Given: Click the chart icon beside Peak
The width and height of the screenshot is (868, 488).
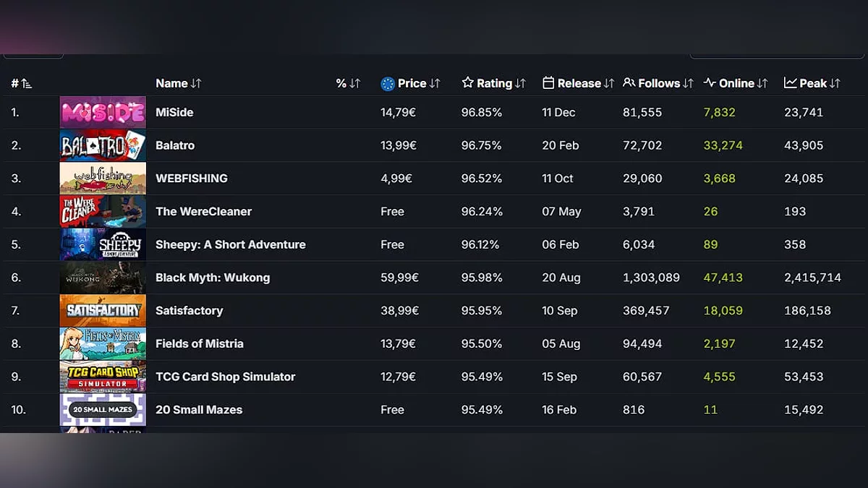Looking at the screenshot, I should click(790, 83).
